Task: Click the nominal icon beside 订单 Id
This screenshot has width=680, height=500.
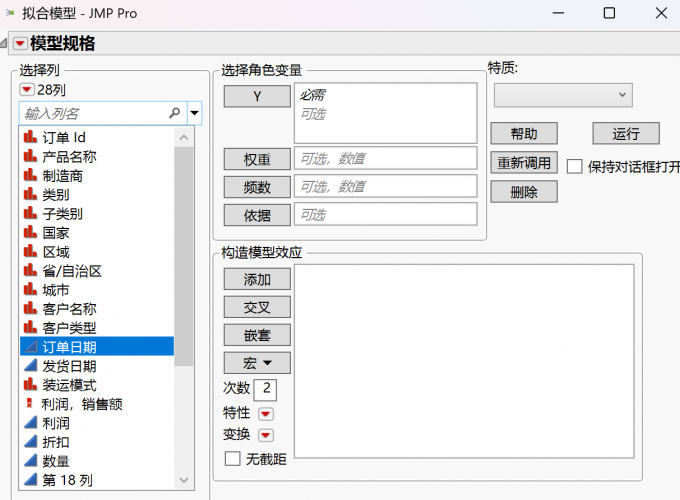Action: point(29,138)
